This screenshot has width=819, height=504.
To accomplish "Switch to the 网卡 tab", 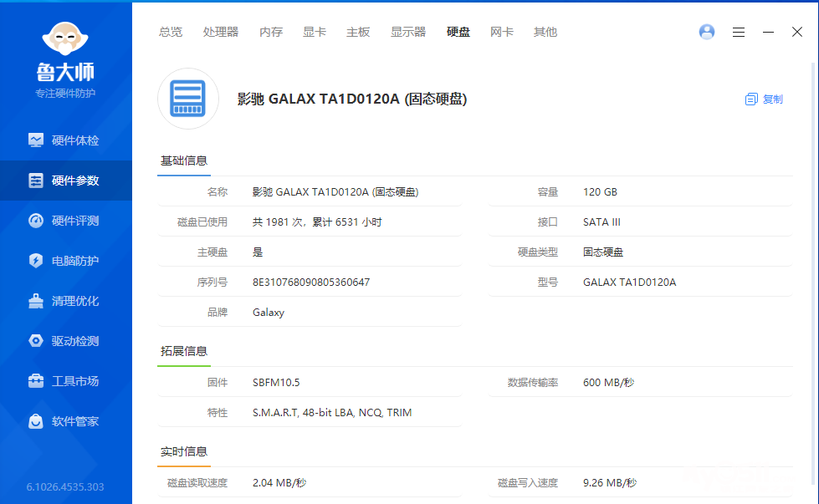I will tap(502, 32).
